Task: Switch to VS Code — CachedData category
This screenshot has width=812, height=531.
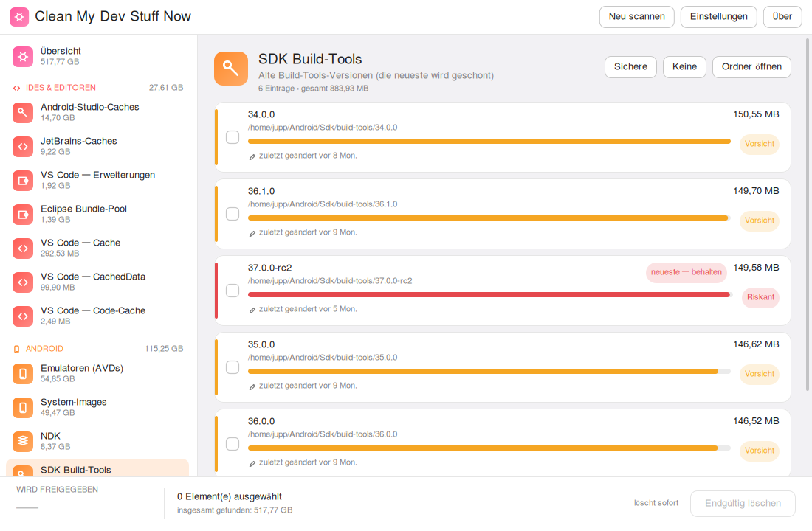Action: pyautogui.click(x=97, y=282)
